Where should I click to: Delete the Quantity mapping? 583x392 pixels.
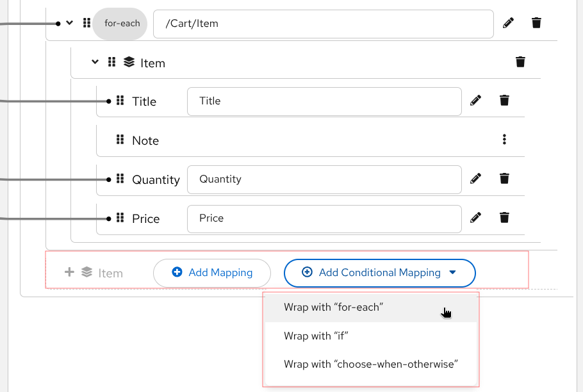pos(504,179)
